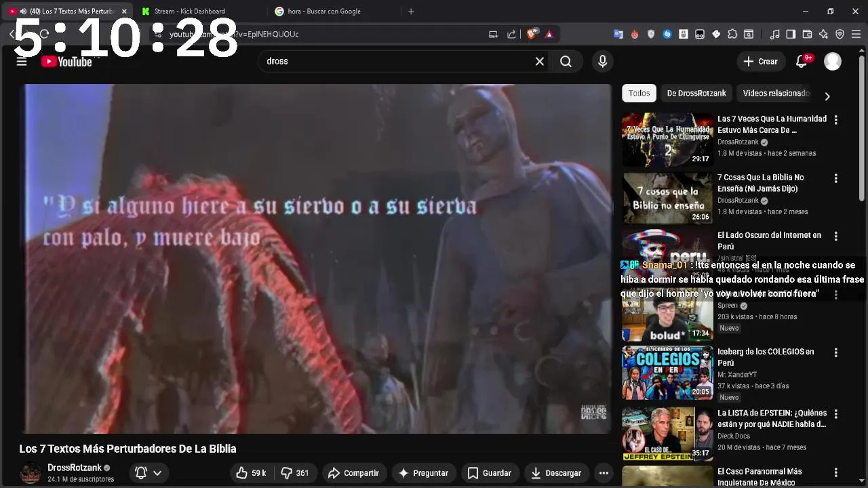The image size is (868, 488).
Task: Open more actions for the video
Action: tap(604, 473)
